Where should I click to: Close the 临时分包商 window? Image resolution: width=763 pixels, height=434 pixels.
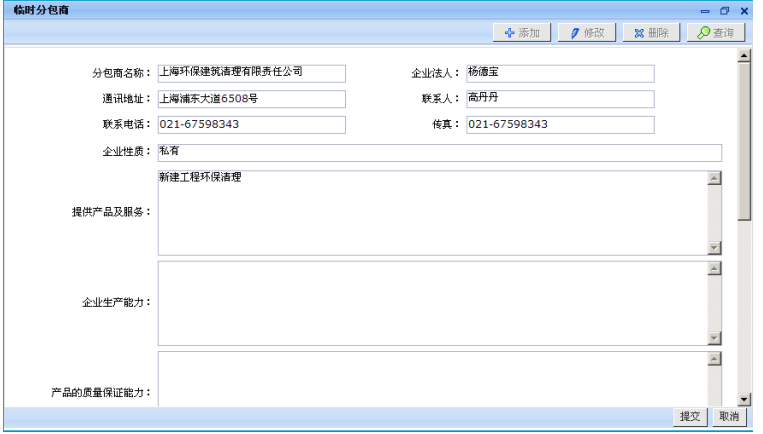tap(744, 11)
